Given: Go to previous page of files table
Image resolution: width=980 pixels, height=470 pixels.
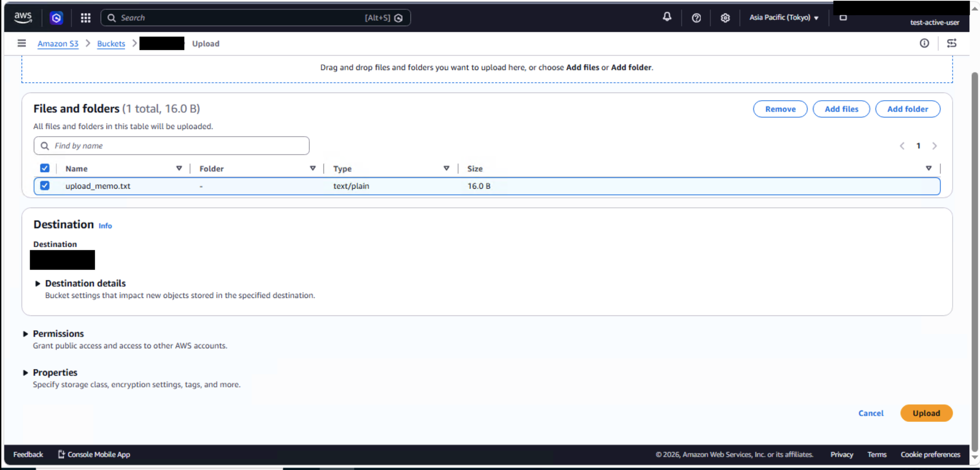Looking at the screenshot, I should pos(902,146).
